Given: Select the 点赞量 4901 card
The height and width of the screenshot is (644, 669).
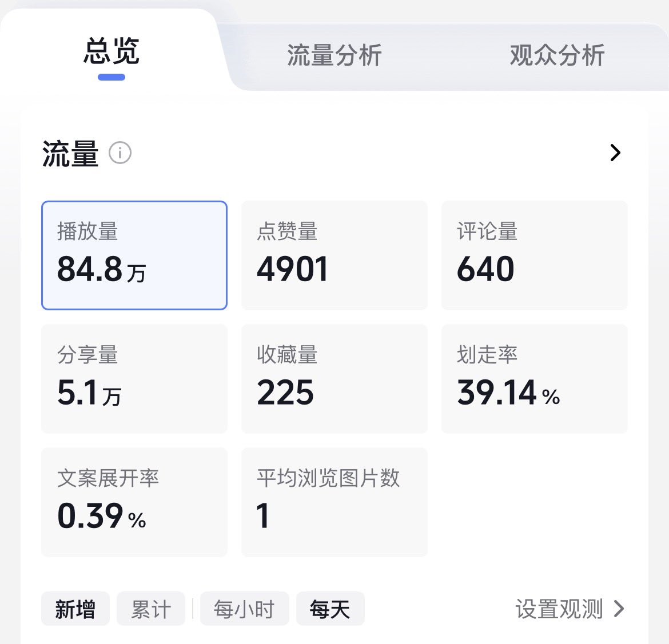Looking at the screenshot, I should coord(334,255).
